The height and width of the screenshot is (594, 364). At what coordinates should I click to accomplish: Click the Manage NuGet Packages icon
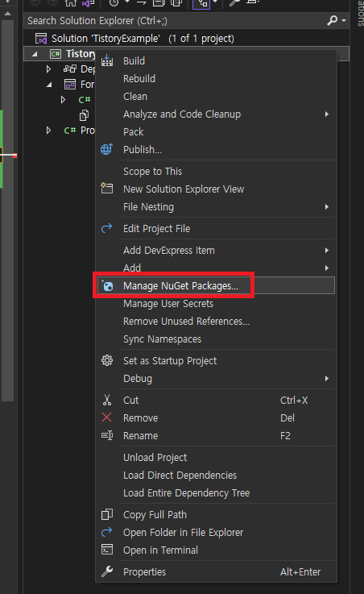(107, 285)
